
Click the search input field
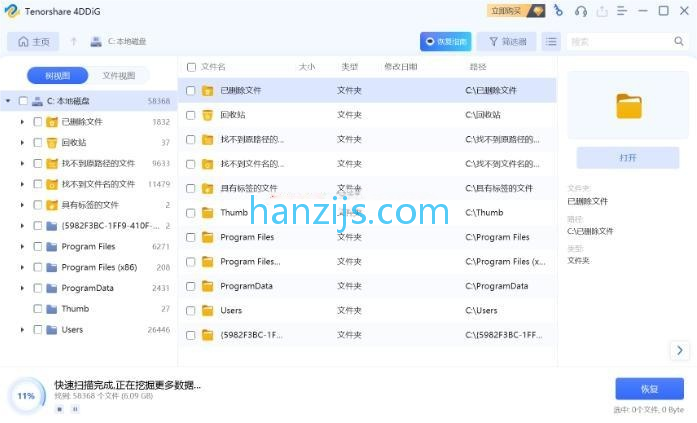tap(620, 42)
